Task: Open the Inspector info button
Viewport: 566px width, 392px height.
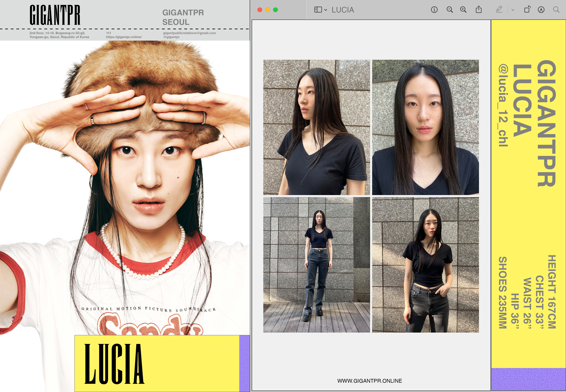Action: (434, 10)
